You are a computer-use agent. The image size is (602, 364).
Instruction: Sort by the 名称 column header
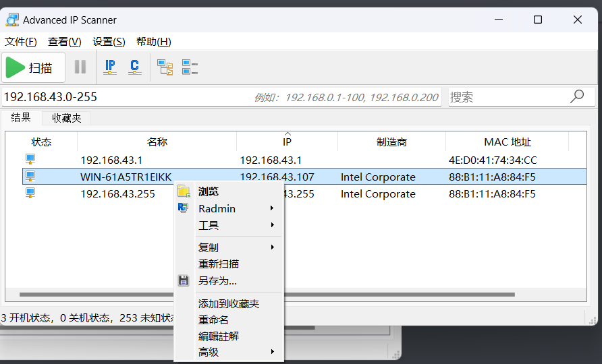157,142
